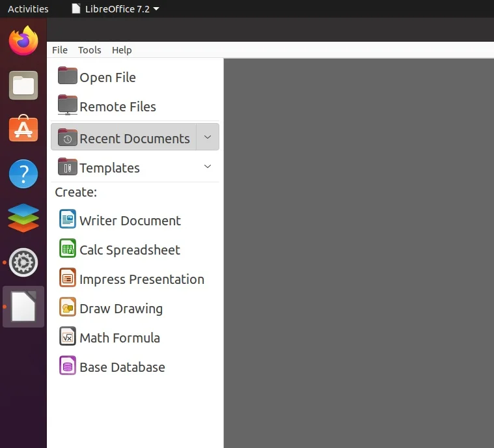Show the Templates list
The height and width of the screenshot is (448, 494).
point(109,168)
